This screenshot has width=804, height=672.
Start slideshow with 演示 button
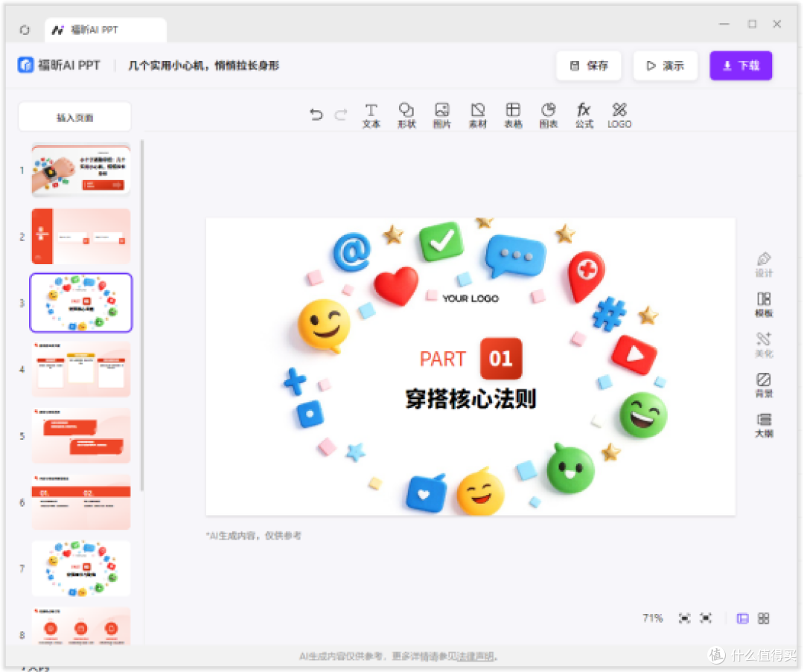click(x=665, y=65)
